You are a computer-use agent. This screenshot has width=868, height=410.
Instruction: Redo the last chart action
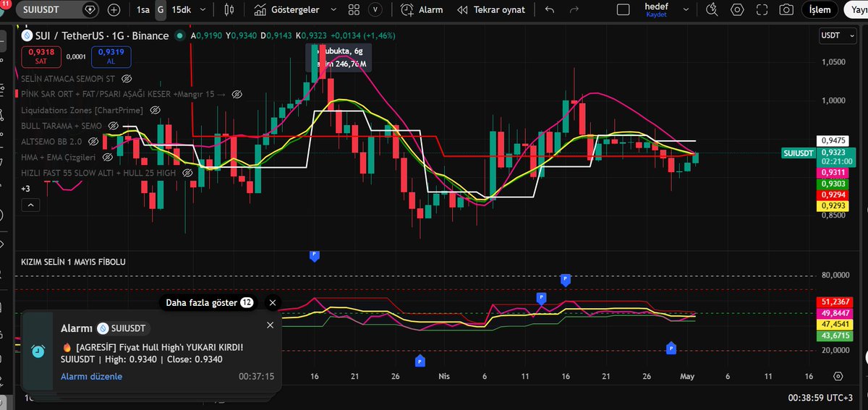pos(574,10)
